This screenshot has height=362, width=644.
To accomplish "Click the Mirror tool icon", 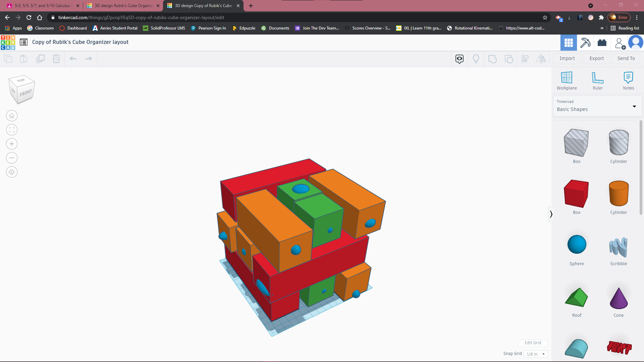I will 541,59.
